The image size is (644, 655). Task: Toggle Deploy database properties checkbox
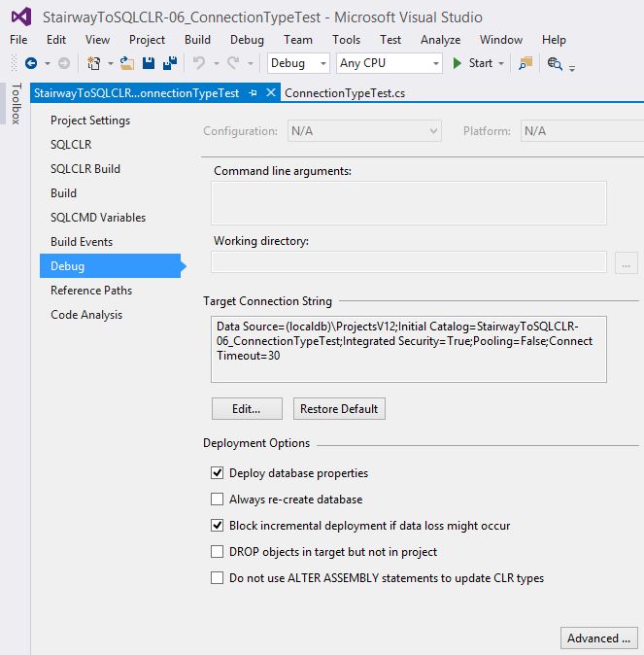[217, 473]
